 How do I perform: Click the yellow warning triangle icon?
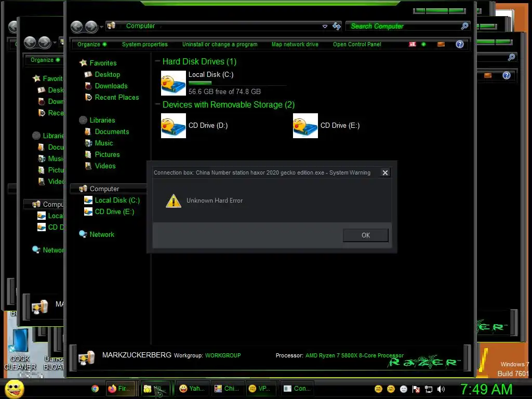click(x=174, y=201)
